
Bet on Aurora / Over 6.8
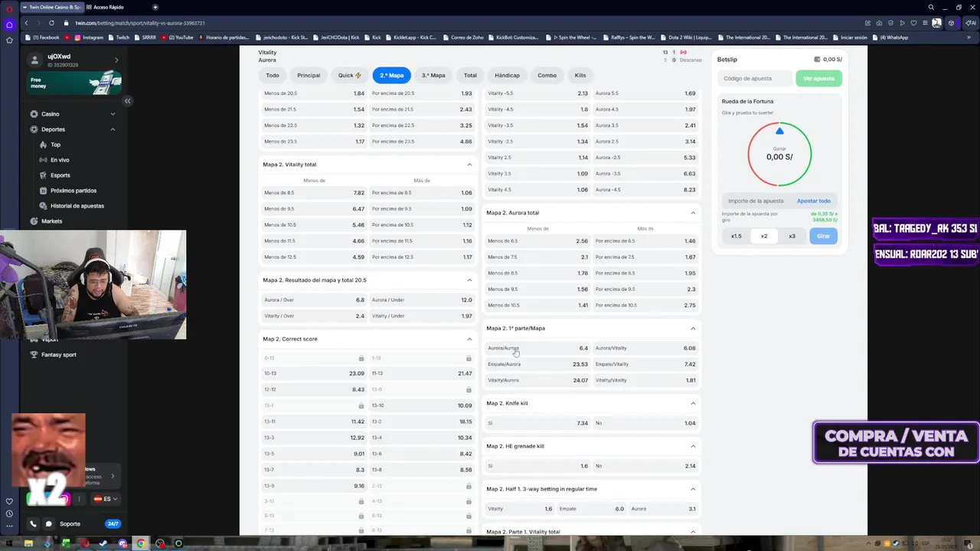pos(314,300)
